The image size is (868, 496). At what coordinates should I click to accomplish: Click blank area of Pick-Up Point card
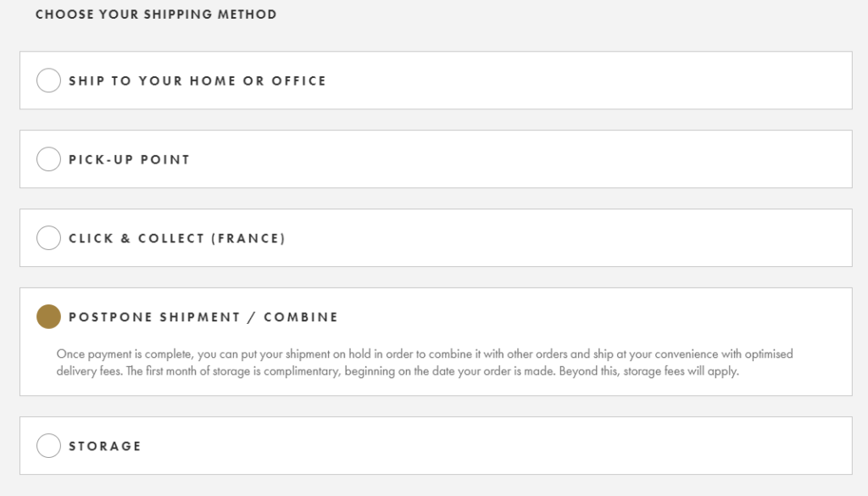551,159
